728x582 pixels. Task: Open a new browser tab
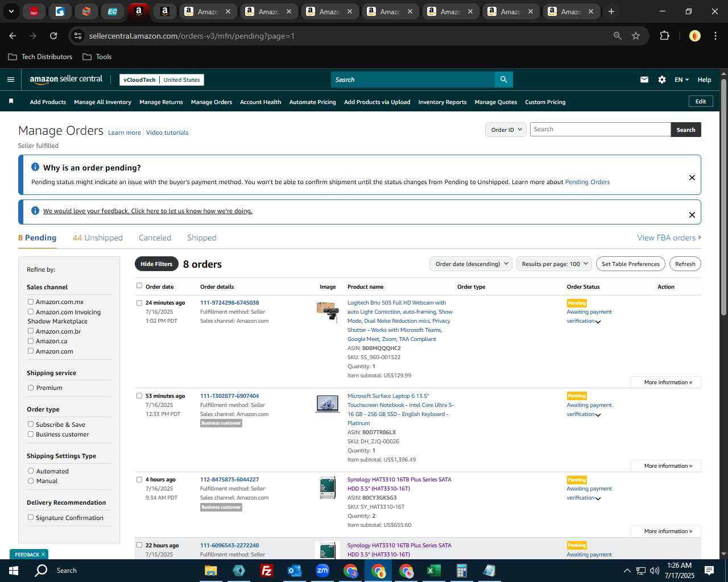[x=611, y=11]
